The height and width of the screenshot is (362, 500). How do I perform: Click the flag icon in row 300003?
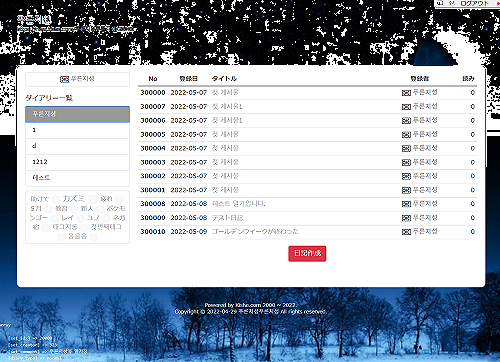(x=406, y=163)
